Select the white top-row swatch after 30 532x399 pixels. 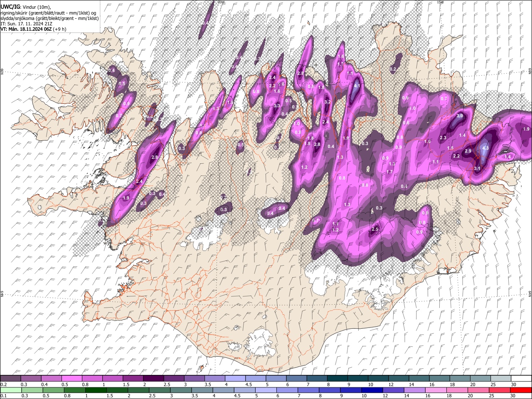click(x=521, y=379)
